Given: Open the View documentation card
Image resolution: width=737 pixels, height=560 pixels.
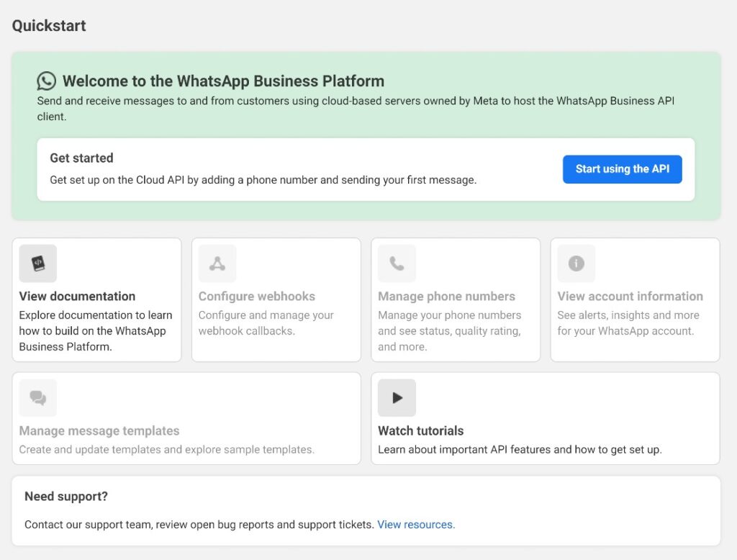Looking at the screenshot, I should coord(96,299).
